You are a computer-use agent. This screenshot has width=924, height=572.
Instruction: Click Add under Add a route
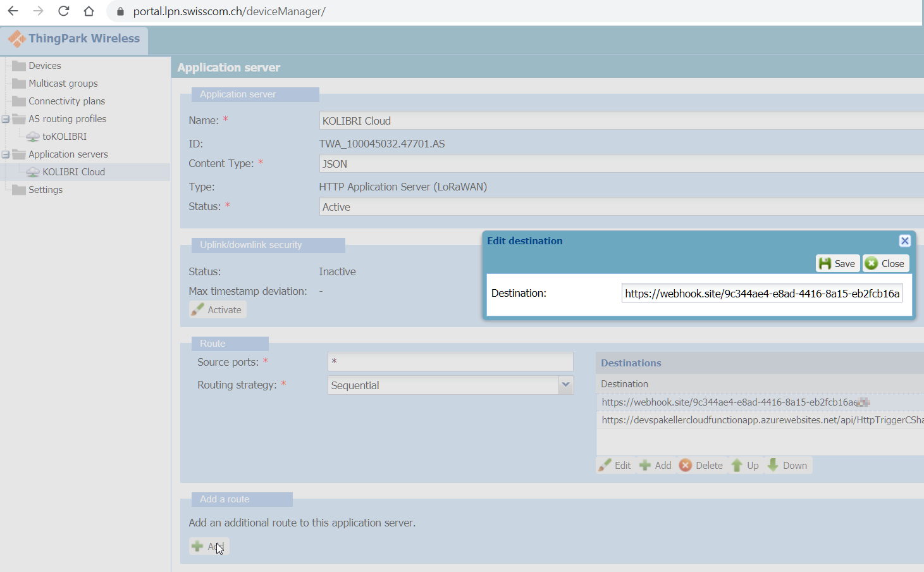[209, 546]
